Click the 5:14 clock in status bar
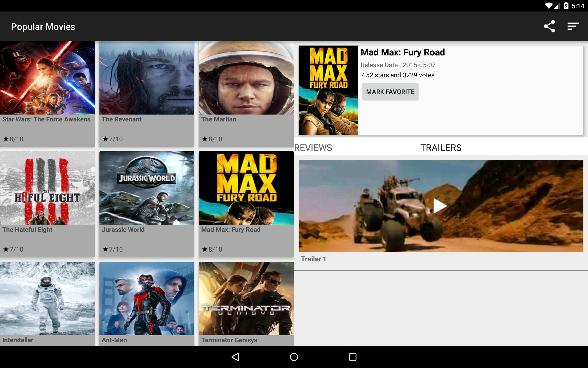The image size is (588, 368). [578, 6]
